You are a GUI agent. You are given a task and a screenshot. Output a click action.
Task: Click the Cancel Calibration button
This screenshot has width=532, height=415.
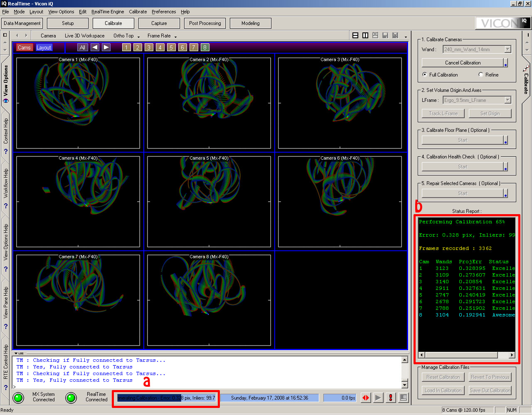coord(463,63)
